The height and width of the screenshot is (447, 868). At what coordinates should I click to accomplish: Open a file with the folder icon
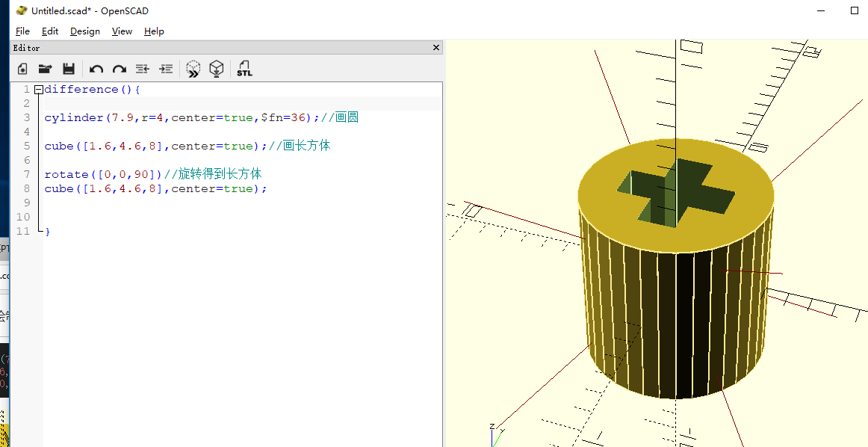45,69
